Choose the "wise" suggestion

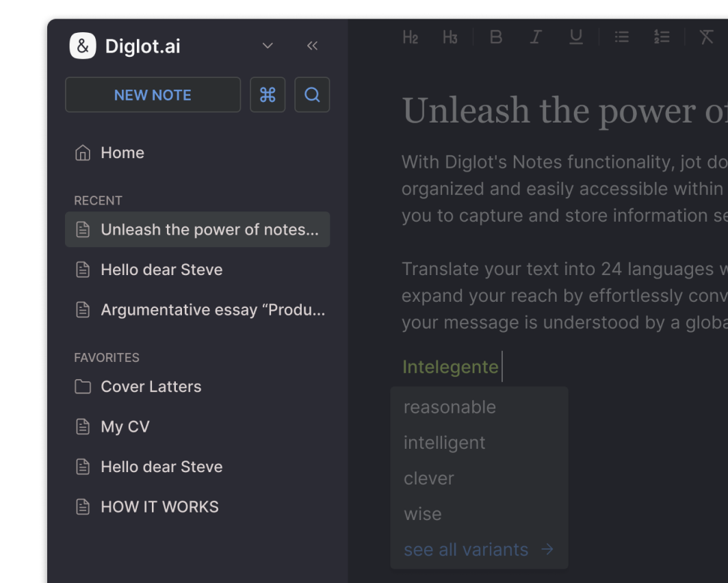coord(422,513)
